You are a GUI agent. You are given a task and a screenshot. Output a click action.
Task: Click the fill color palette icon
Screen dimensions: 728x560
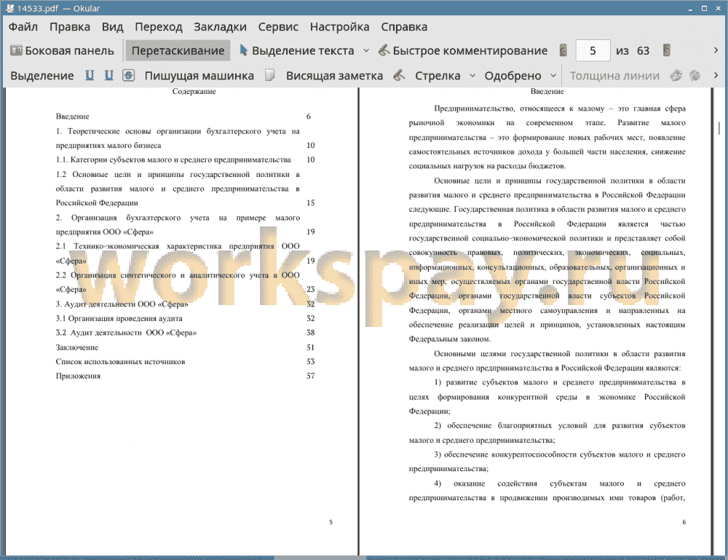coord(695,75)
